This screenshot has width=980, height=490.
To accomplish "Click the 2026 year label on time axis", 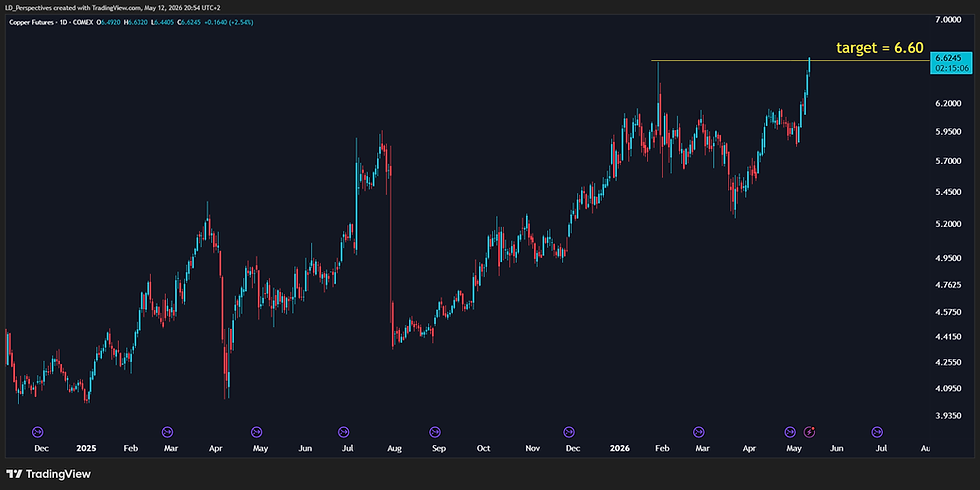I will coord(620,448).
